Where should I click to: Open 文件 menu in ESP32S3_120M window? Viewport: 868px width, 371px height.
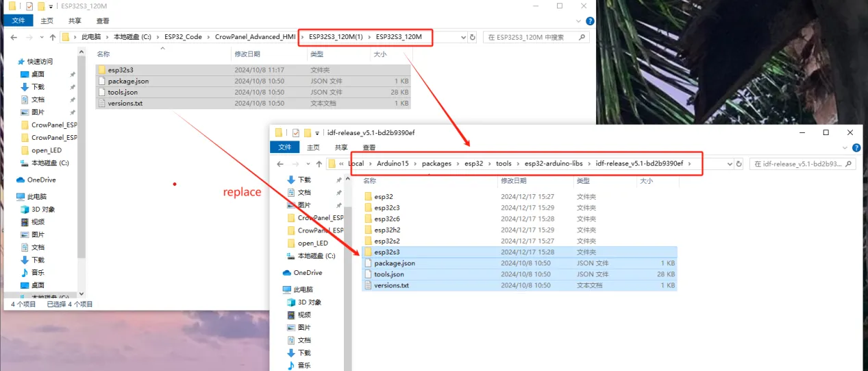[18, 21]
